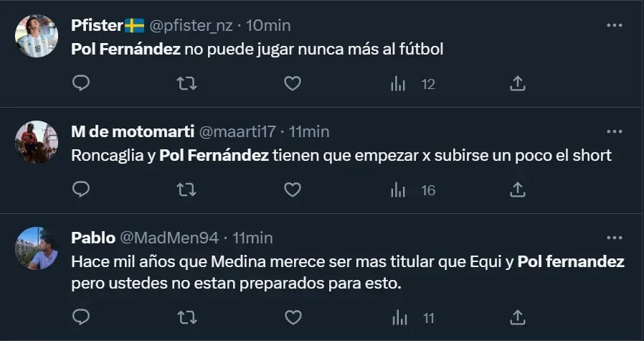
Task: Reply to M de motomarti's tweet
Action: pyautogui.click(x=82, y=190)
